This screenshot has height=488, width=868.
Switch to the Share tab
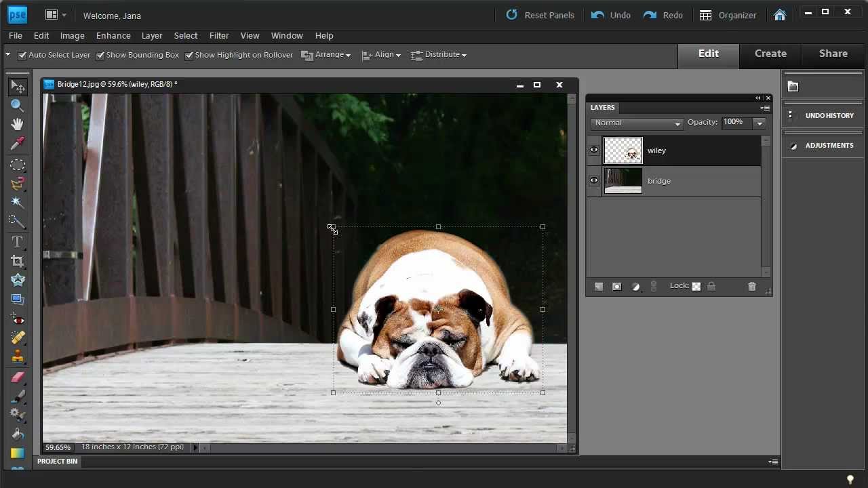(833, 54)
